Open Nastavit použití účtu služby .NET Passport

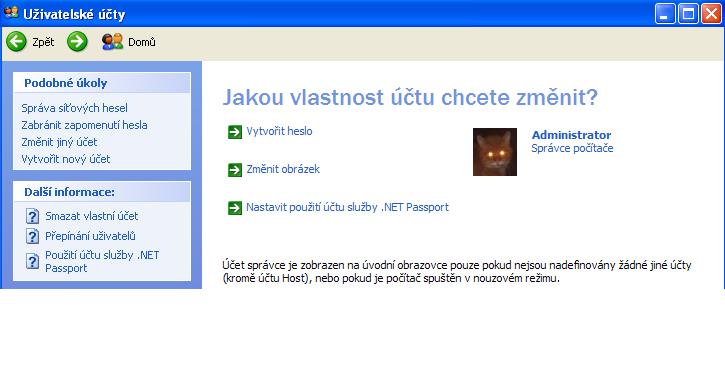[347, 207]
